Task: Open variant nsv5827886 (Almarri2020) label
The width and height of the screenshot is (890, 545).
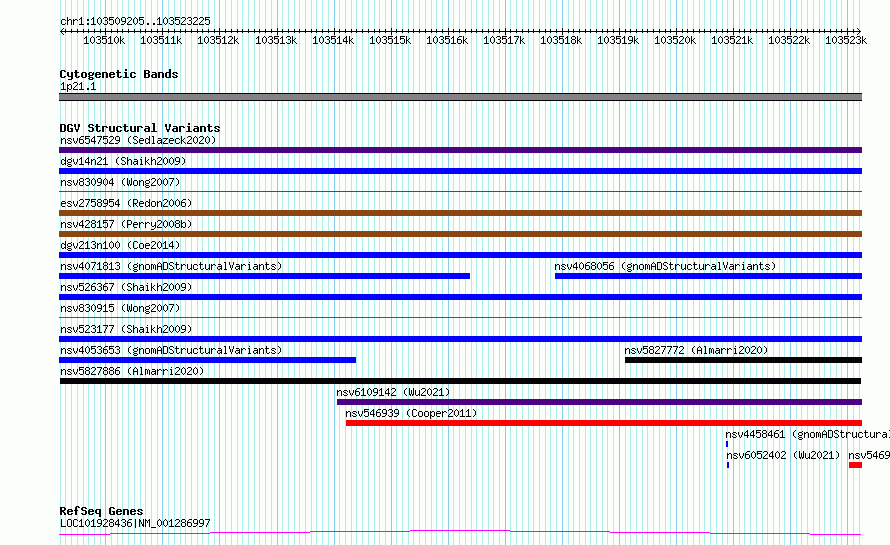Action: click(x=132, y=371)
